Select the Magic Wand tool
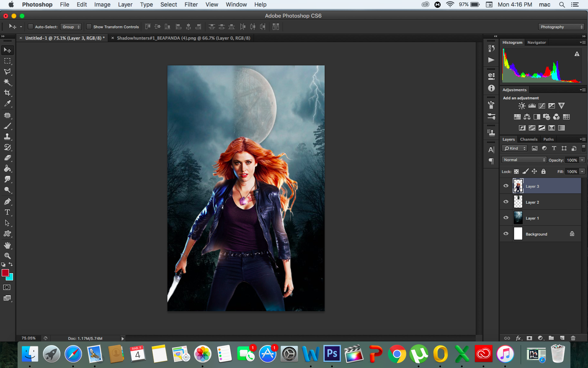Viewport: 588px width, 368px height. [x=7, y=82]
